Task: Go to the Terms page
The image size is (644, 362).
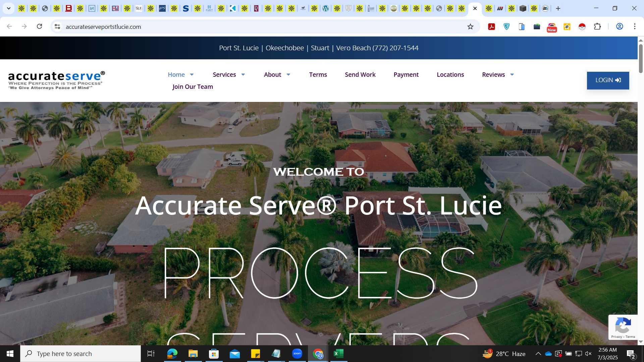Action: click(318, 75)
